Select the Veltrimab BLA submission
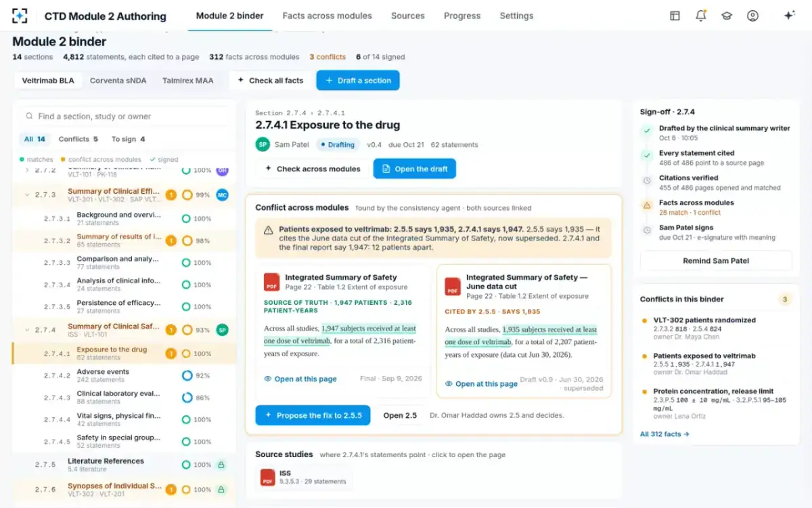Viewport: 812px width, 508px height. 48,81
